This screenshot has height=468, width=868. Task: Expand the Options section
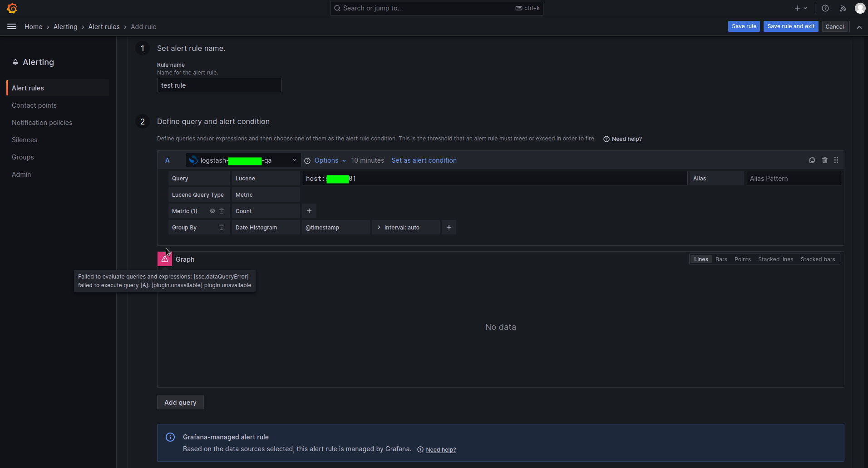tap(326, 160)
